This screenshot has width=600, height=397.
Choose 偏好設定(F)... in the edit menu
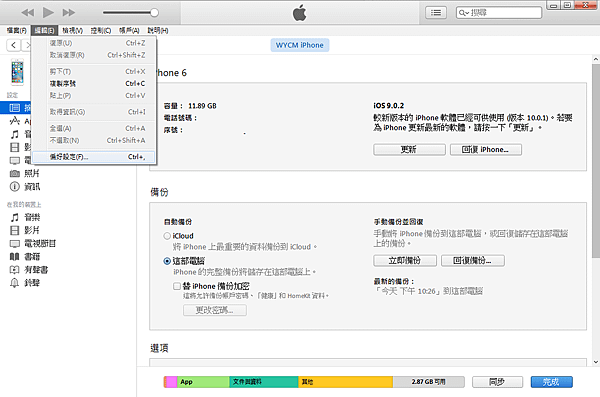[x=94, y=157]
